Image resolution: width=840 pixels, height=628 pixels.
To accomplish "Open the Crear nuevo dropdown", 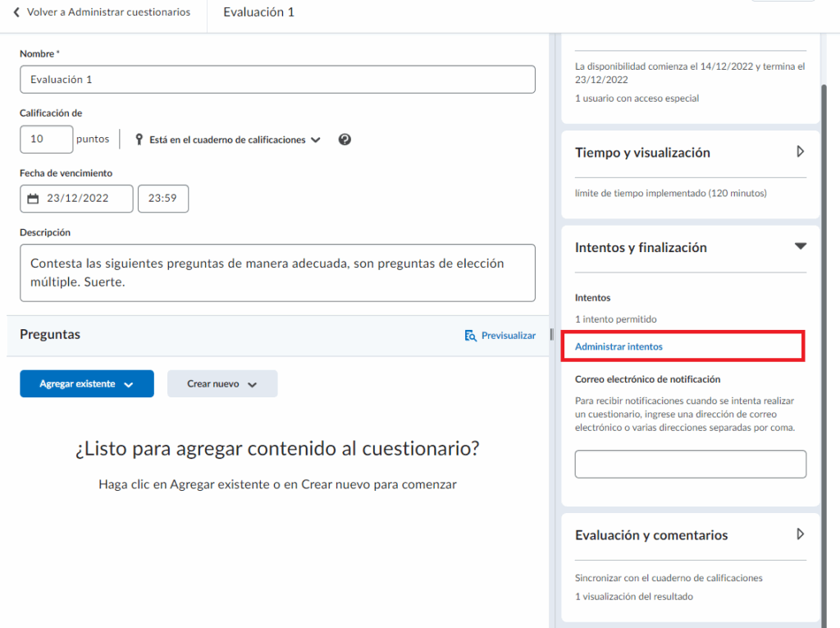I will [222, 384].
